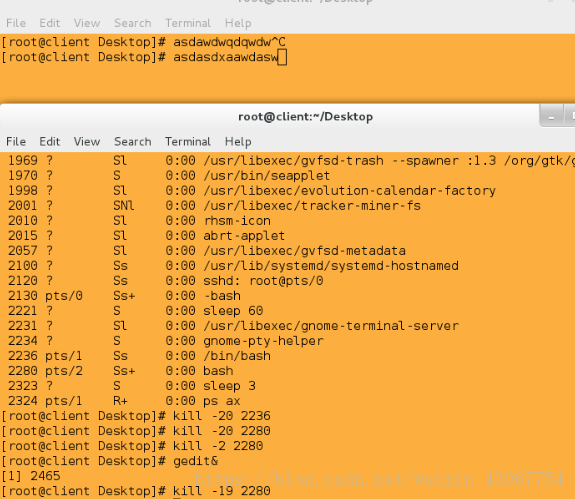The width and height of the screenshot is (575, 499).
Task: Open File menu in background terminal window
Action: (x=16, y=23)
